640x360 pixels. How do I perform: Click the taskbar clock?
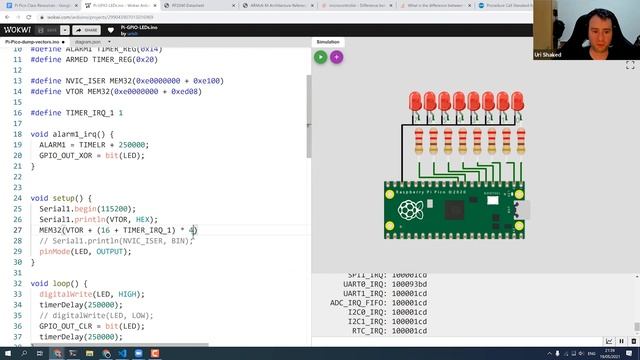(611, 353)
